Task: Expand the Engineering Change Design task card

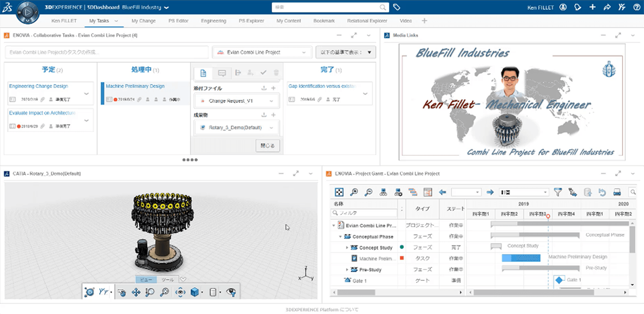Action: click(x=86, y=93)
